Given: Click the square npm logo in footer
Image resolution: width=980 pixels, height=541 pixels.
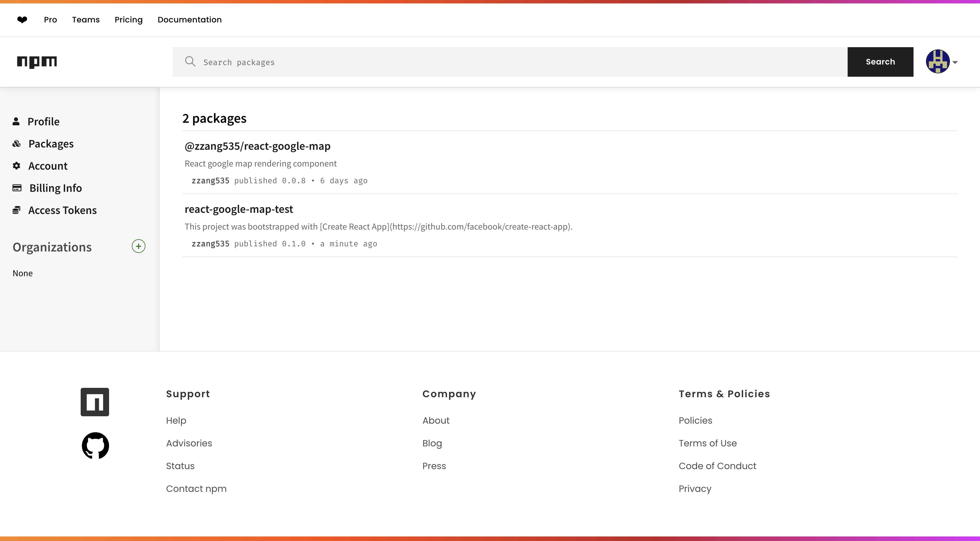Looking at the screenshot, I should (x=95, y=402).
